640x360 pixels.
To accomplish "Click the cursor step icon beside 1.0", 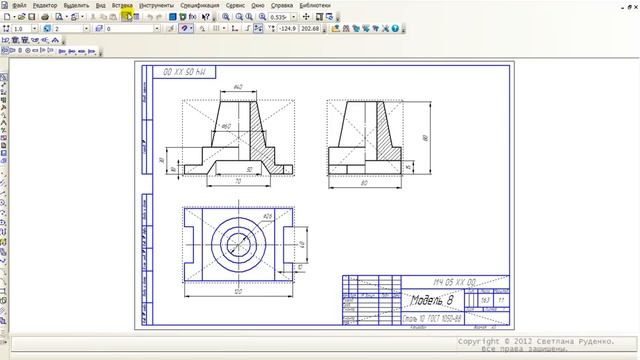I will [x=6, y=29].
